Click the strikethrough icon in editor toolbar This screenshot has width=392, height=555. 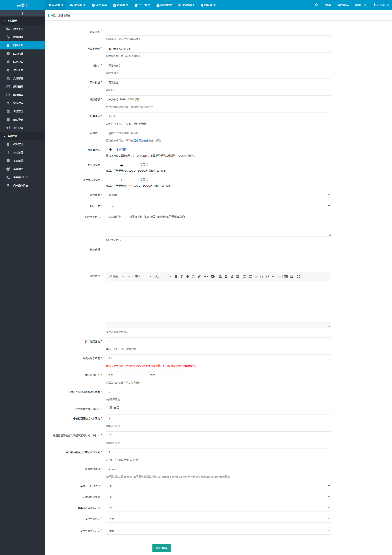[187, 276]
